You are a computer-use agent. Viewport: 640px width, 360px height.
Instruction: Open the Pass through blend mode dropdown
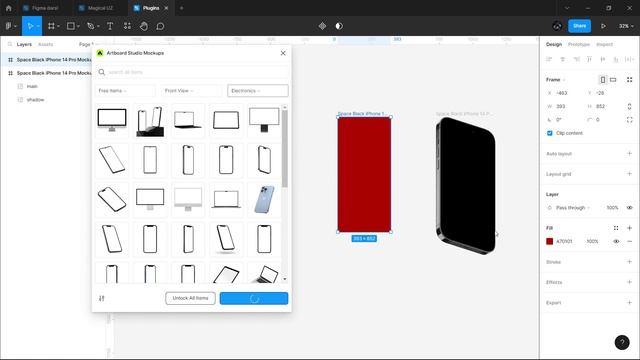pyautogui.click(x=573, y=208)
